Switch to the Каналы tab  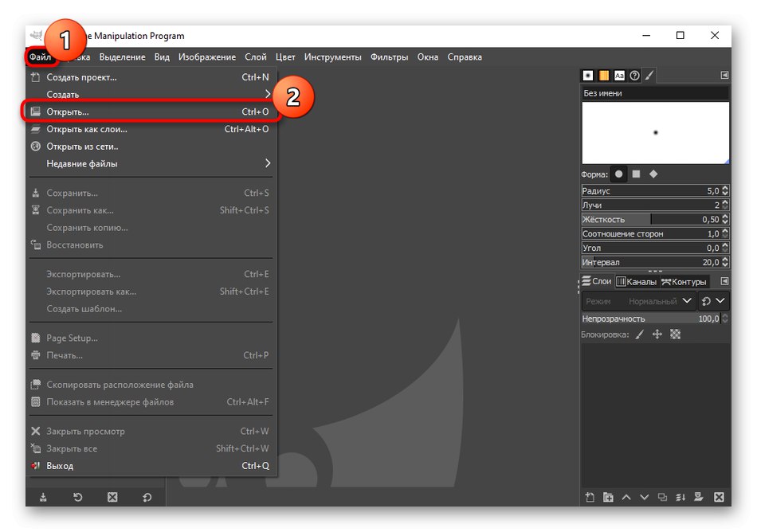pos(637,281)
